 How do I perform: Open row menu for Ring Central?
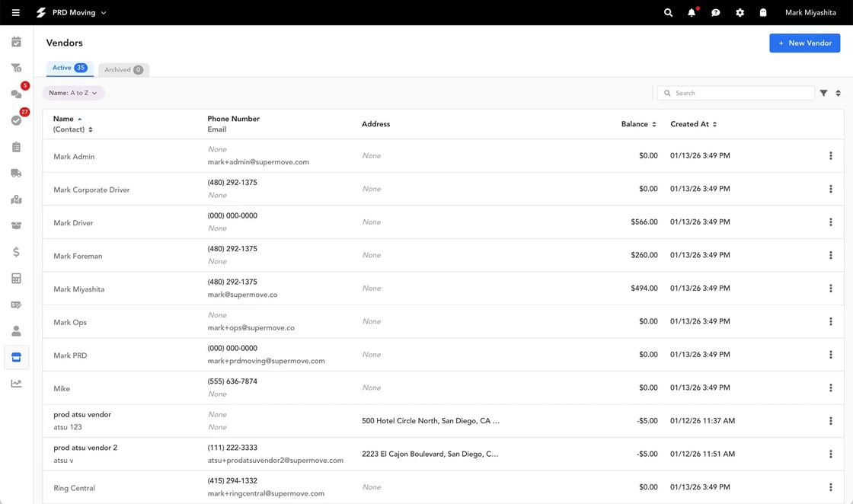click(831, 487)
